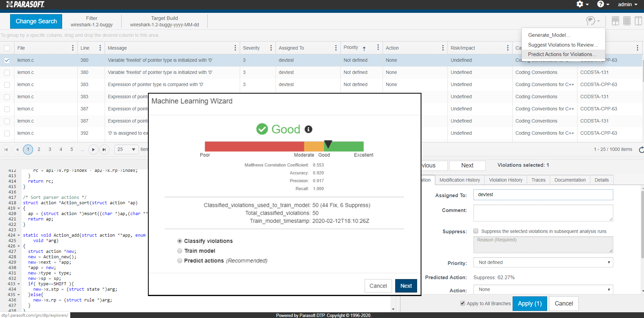The width and height of the screenshot is (644, 318).
Task: Go to next page of results
Action: [x=93, y=150]
